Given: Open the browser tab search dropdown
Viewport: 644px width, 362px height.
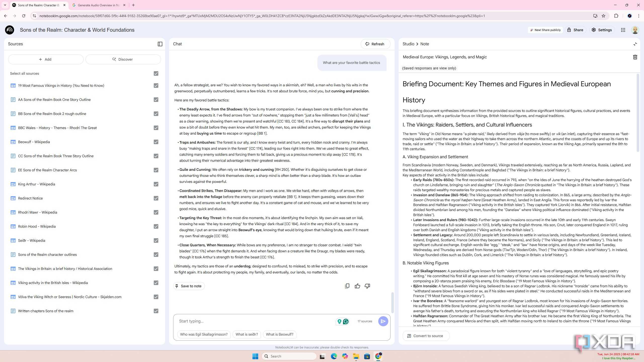Looking at the screenshot, I should 5,5.
